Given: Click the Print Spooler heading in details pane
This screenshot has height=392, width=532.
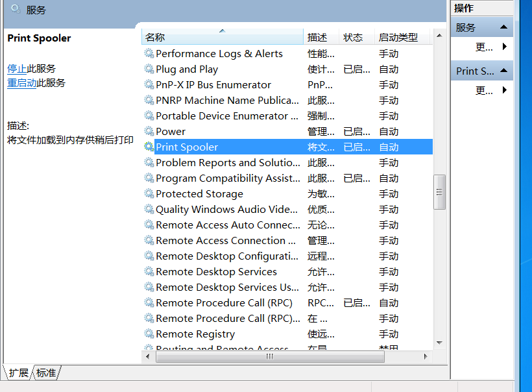Looking at the screenshot, I should click(39, 38).
